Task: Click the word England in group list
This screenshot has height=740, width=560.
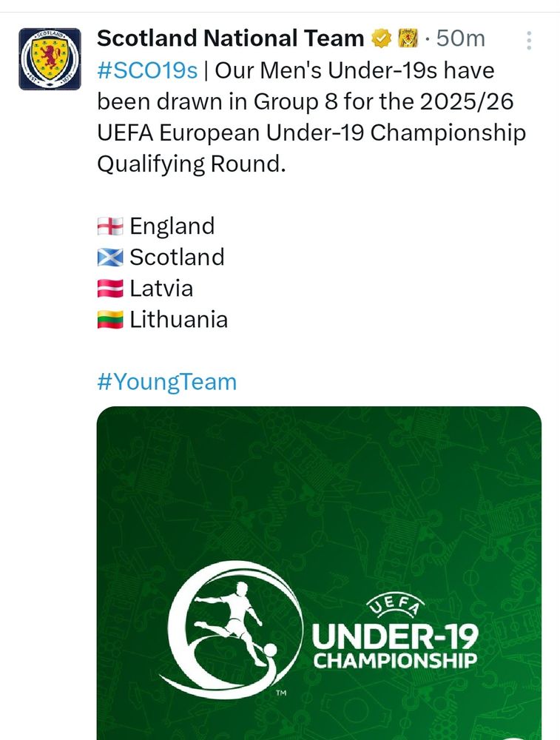Action: tap(172, 226)
